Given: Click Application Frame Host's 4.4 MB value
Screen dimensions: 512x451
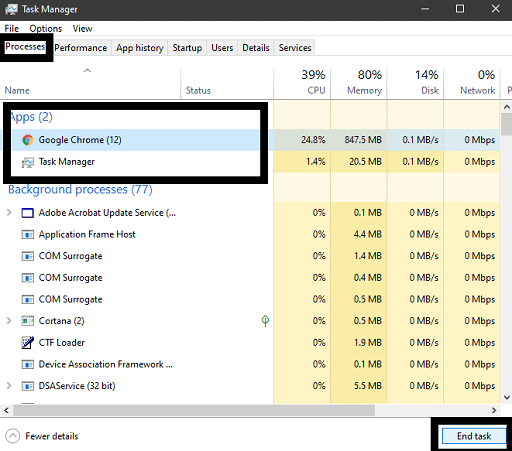Looking at the screenshot, I should click(x=368, y=235).
